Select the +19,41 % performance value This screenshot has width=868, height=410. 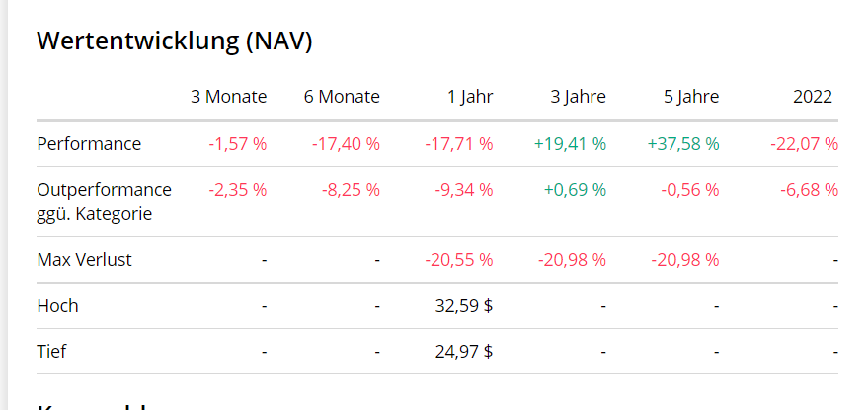coord(570,144)
